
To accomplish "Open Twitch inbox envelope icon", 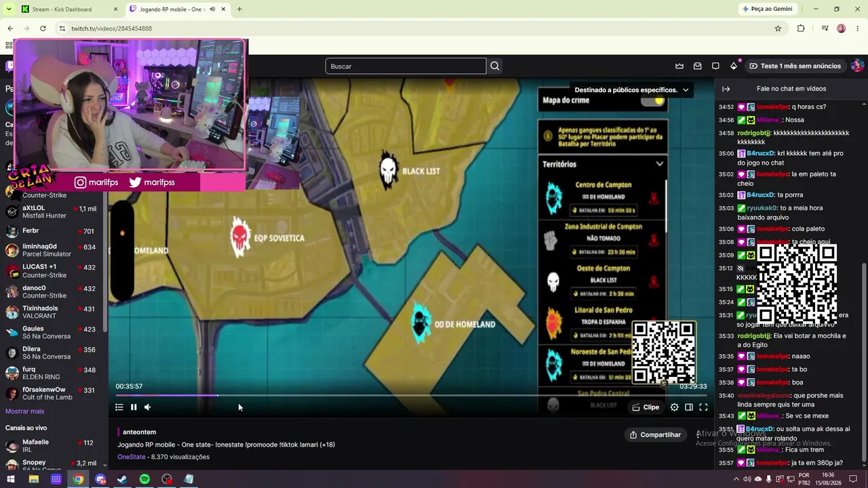I will pos(697,66).
